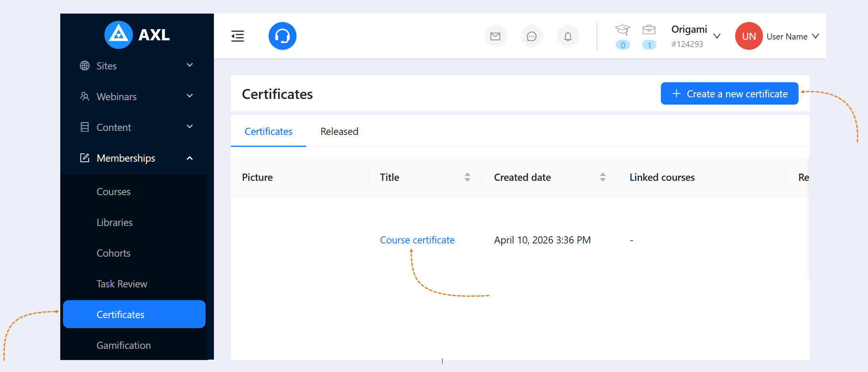
Task: Select Certificates in the sidebar
Action: click(x=134, y=314)
